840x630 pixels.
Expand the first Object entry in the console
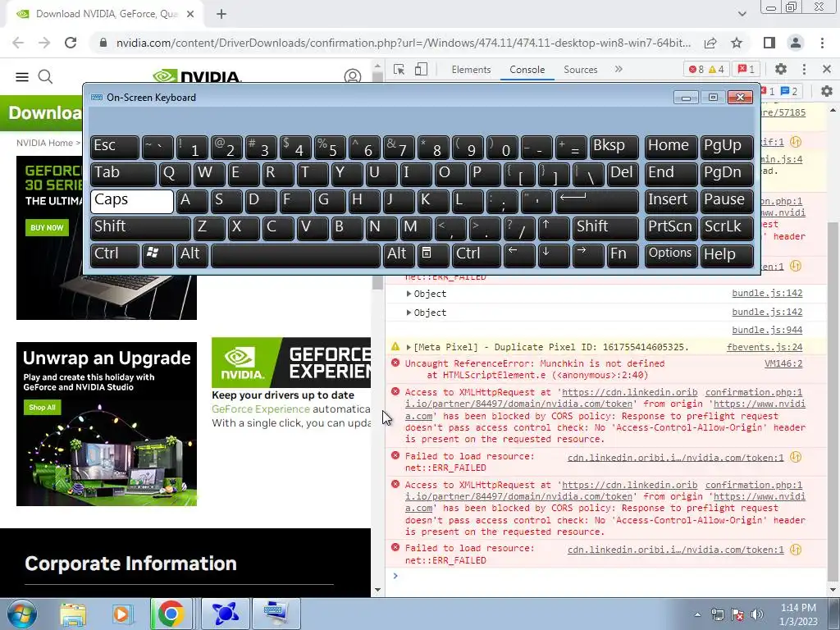tap(409, 294)
